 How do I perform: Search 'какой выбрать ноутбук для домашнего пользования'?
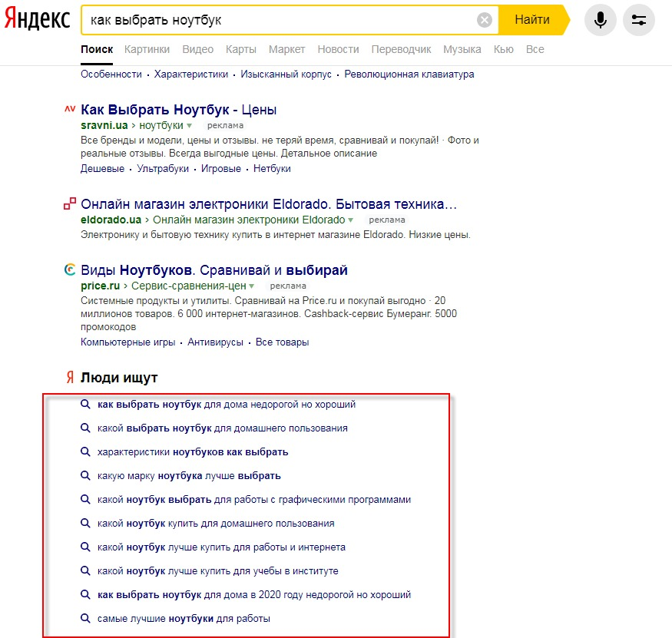(223, 428)
